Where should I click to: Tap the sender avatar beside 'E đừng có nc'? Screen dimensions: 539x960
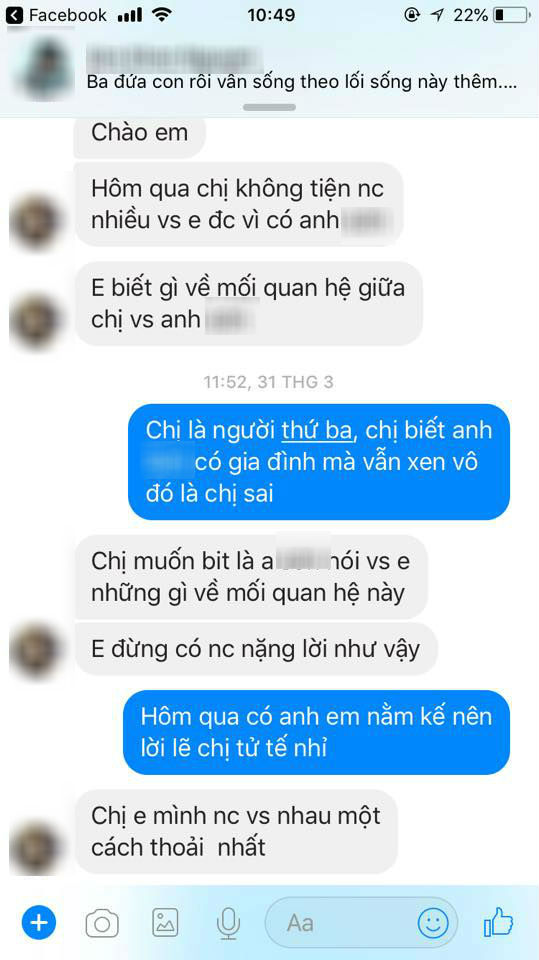coord(36,650)
